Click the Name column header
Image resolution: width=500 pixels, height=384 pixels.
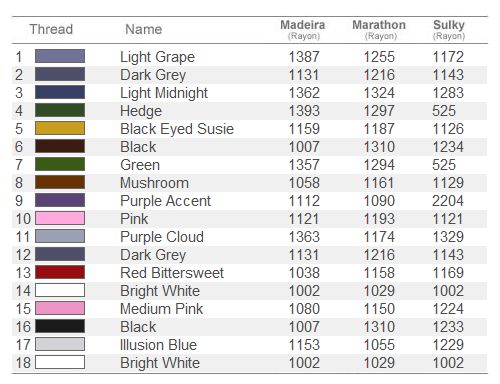144,29
